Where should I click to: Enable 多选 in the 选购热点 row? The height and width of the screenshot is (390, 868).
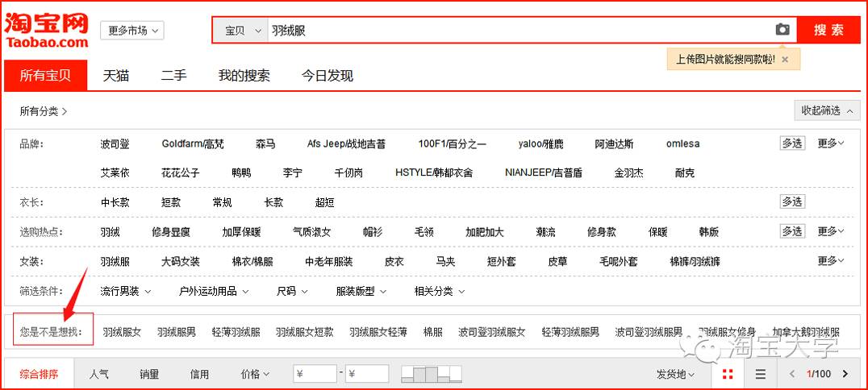pos(792,231)
